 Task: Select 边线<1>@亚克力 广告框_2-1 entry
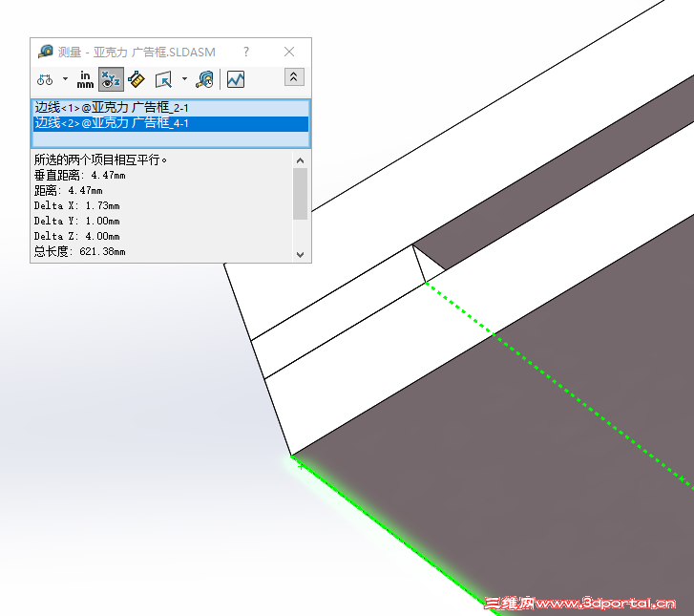point(171,108)
